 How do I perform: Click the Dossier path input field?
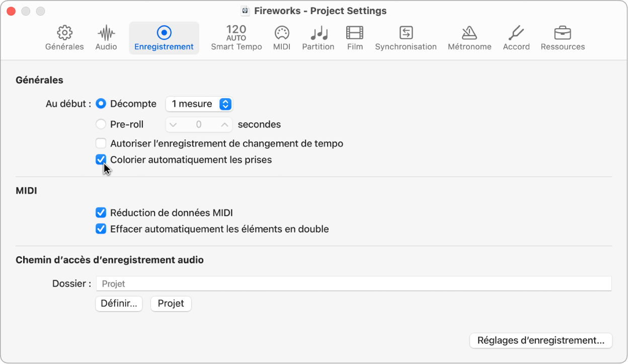point(353,284)
